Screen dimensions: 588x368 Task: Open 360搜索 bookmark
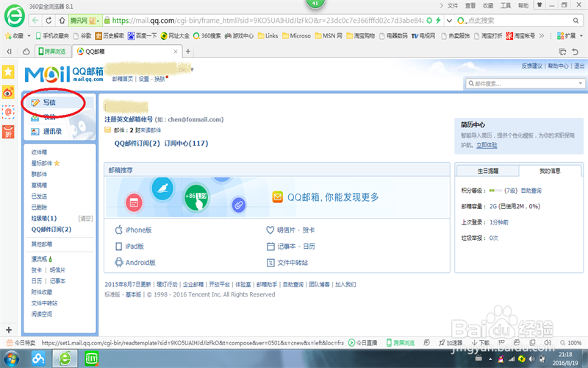click(x=207, y=36)
